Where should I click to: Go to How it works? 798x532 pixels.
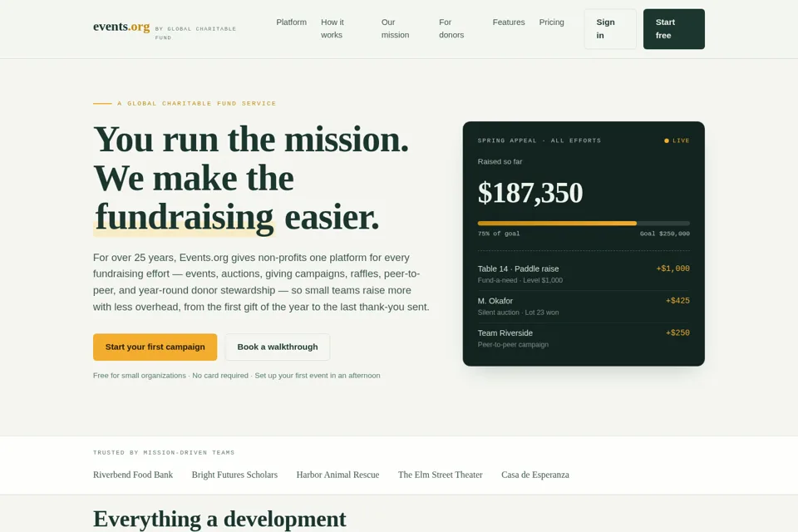click(x=332, y=28)
